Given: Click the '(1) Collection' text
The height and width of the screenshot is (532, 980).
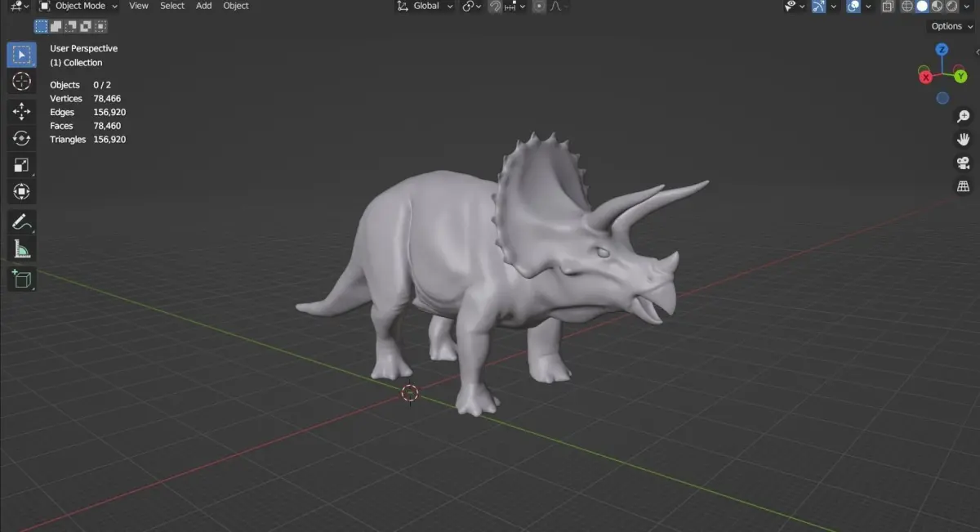Looking at the screenshot, I should [x=76, y=62].
